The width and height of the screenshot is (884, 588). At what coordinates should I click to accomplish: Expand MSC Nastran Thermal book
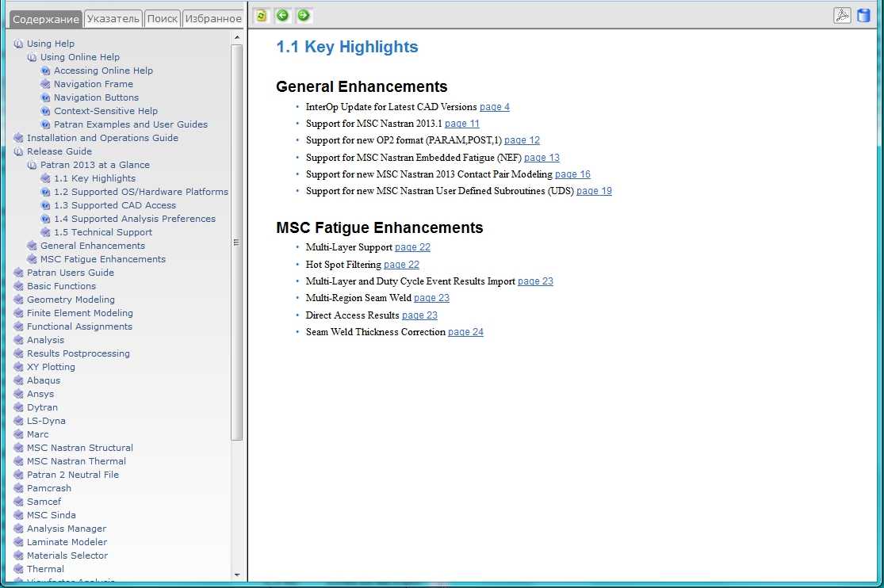[x=77, y=461]
